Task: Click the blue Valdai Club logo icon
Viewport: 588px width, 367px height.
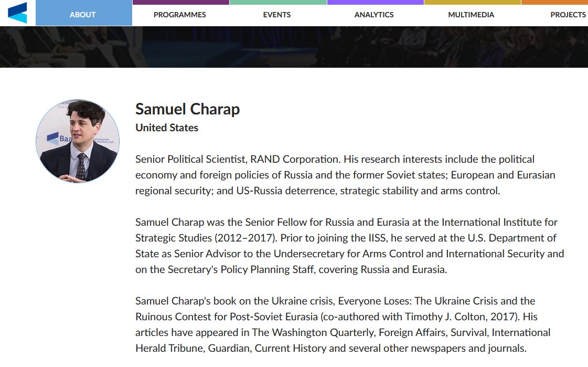Action: [x=17, y=13]
